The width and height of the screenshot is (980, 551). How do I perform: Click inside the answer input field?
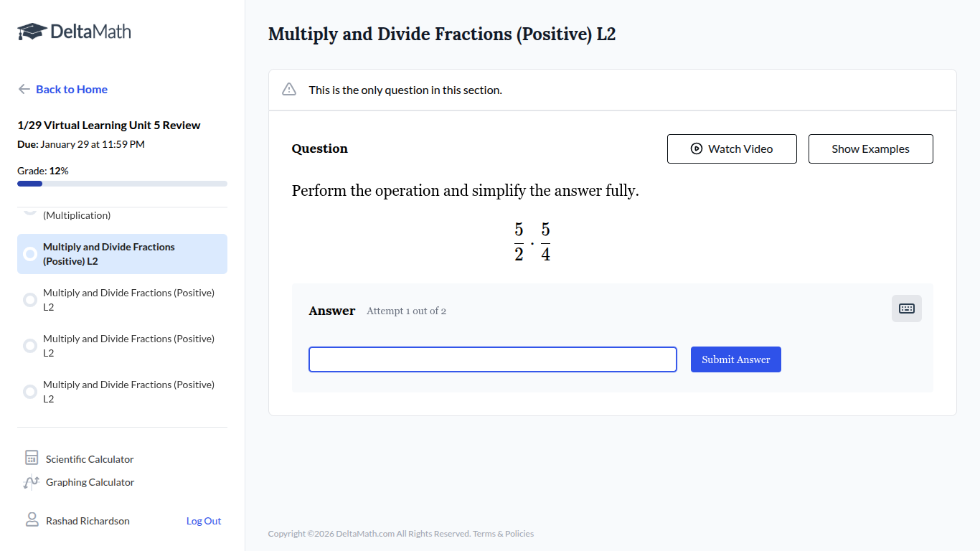pos(492,359)
